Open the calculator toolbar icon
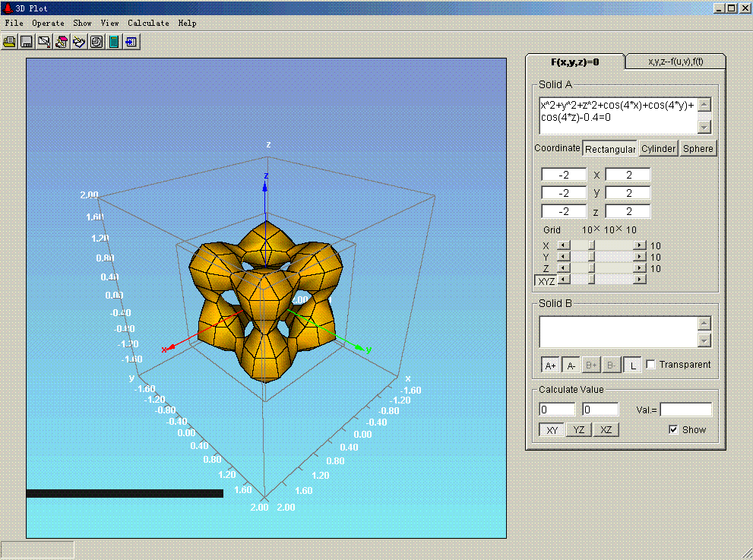 coord(114,42)
